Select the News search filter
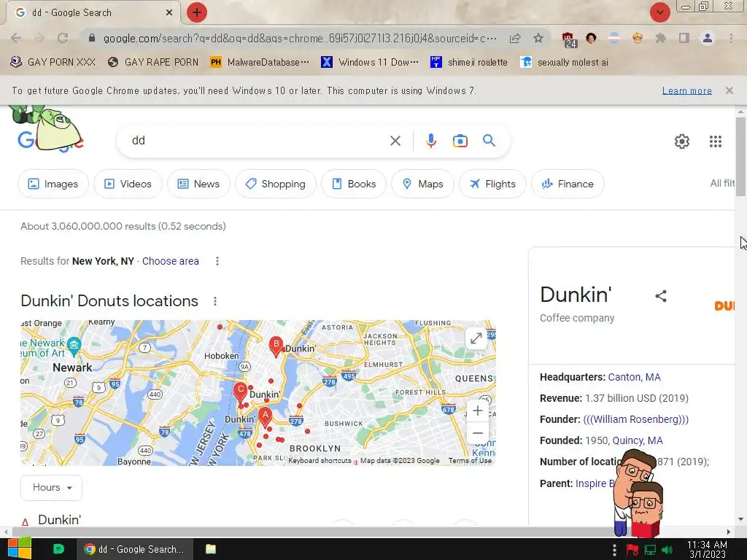The height and width of the screenshot is (560, 747). click(198, 184)
